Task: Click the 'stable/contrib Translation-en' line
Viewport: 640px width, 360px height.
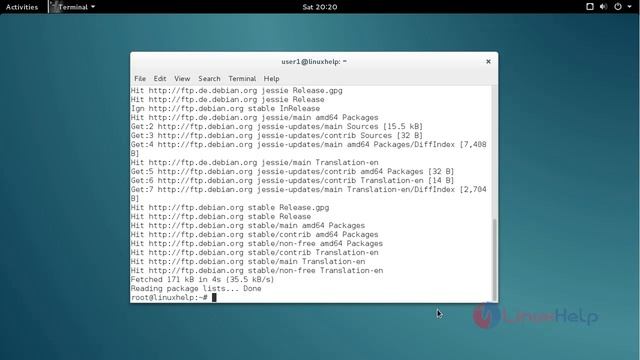Action: (x=254, y=253)
